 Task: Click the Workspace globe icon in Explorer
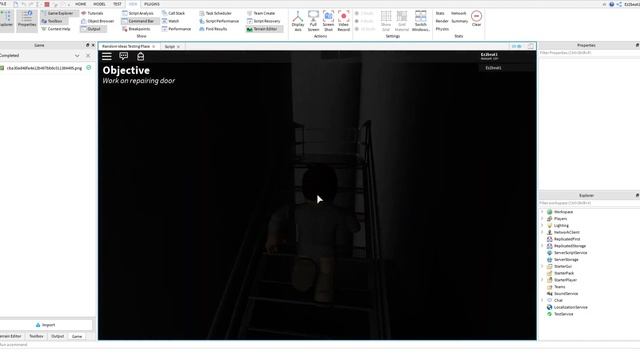pyautogui.click(x=549, y=212)
